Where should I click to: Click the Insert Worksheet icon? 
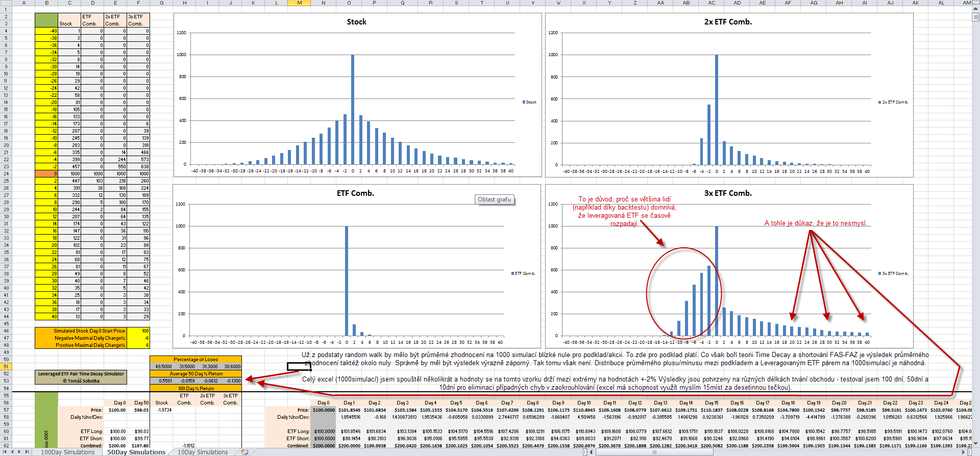[244, 452]
